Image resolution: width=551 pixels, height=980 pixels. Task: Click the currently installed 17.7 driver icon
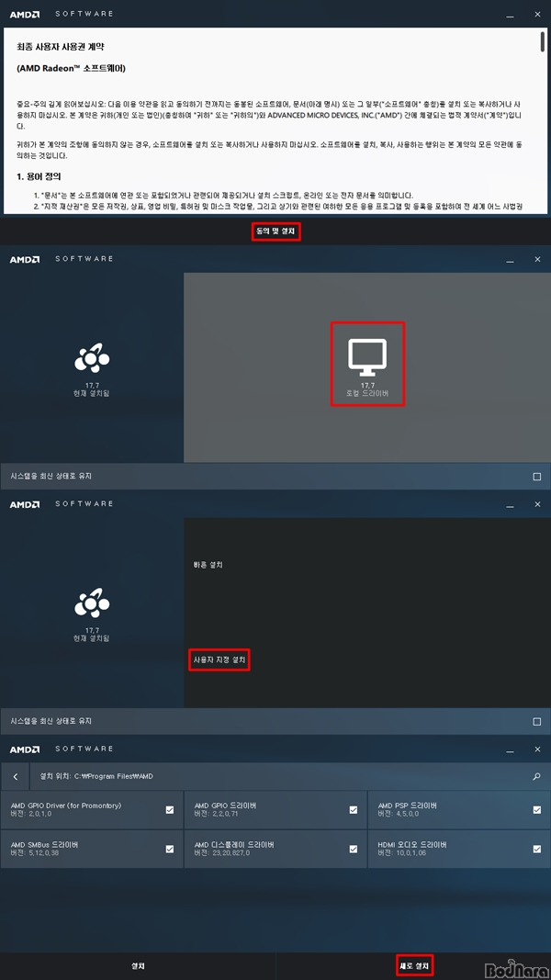coord(92,359)
